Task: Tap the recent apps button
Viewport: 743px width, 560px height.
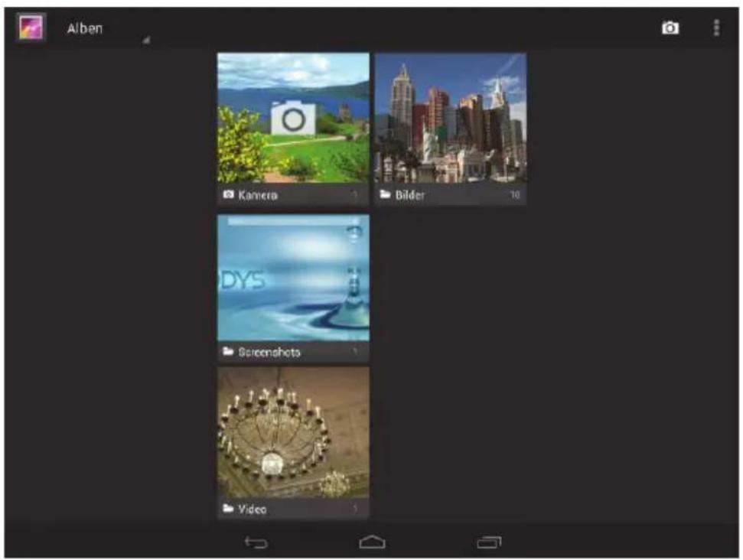Action: pyautogui.click(x=489, y=542)
